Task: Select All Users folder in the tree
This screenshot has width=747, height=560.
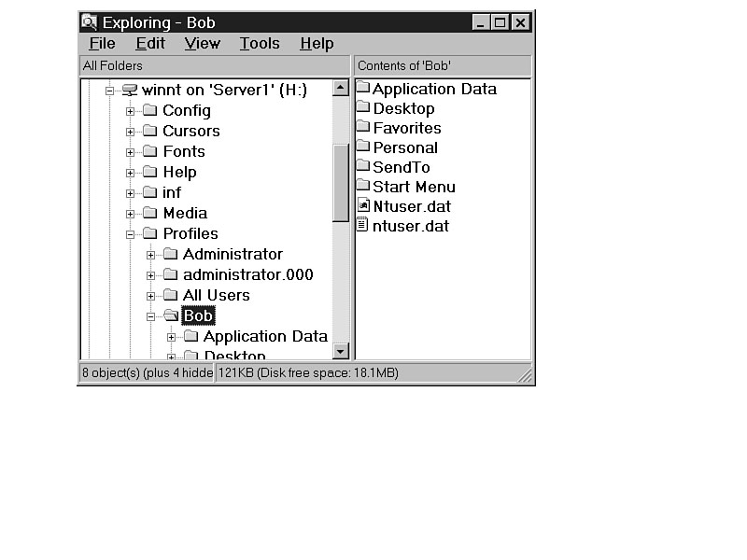Action: 216,295
